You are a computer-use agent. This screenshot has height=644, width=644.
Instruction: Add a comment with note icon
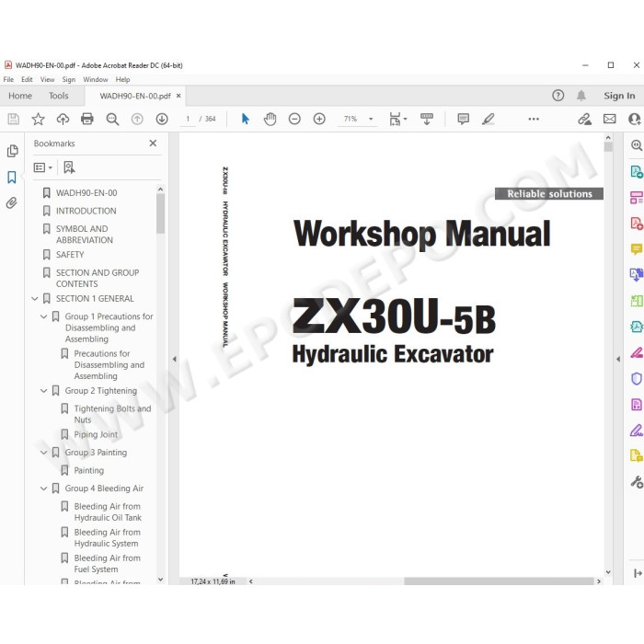[x=463, y=119]
